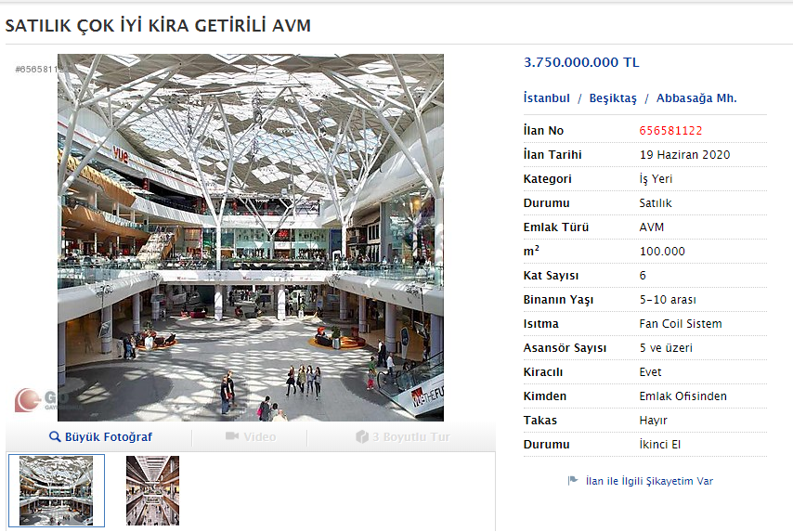Open the Beşiktaş district link
793x532 pixels.
click(x=613, y=98)
